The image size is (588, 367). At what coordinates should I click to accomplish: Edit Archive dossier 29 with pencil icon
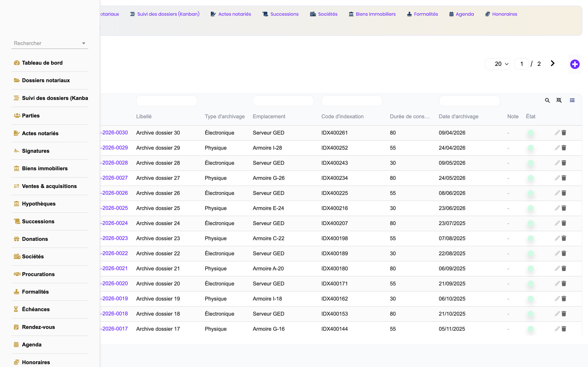[x=557, y=148]
